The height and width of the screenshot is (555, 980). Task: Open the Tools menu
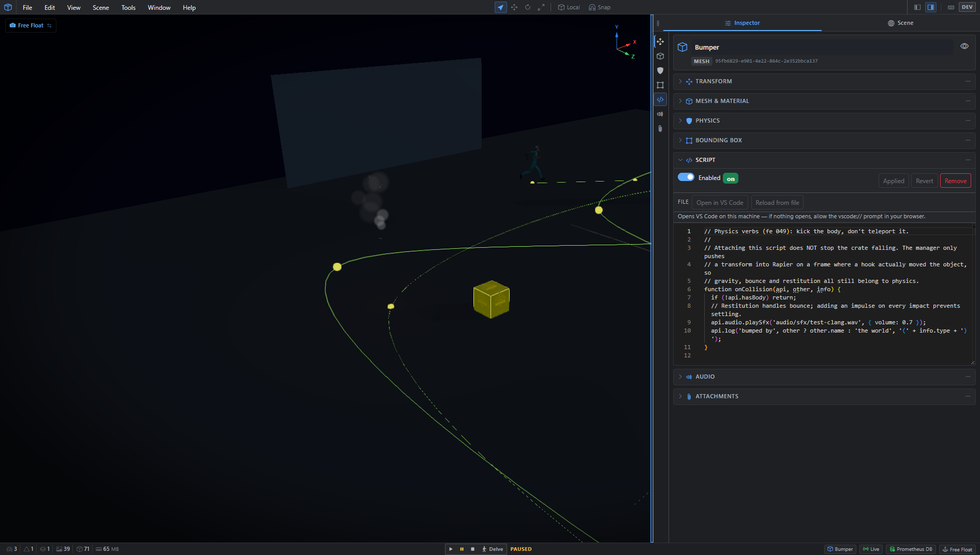[128, 7]
